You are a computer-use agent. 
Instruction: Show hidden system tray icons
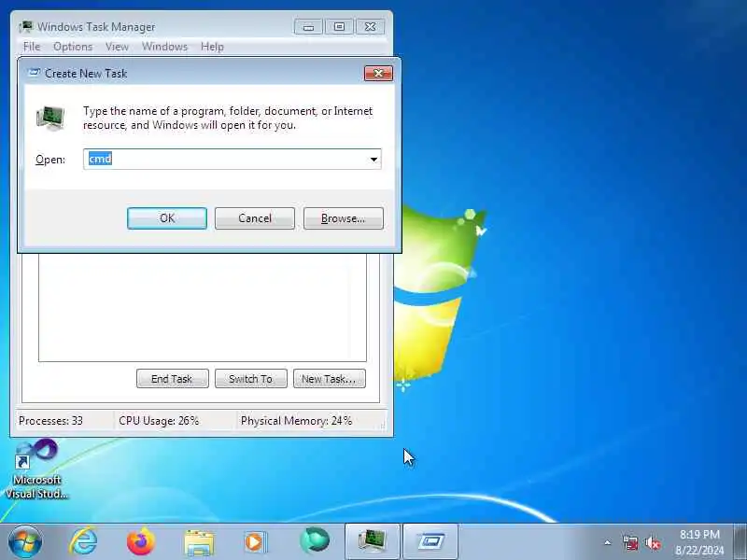[608, 542]
